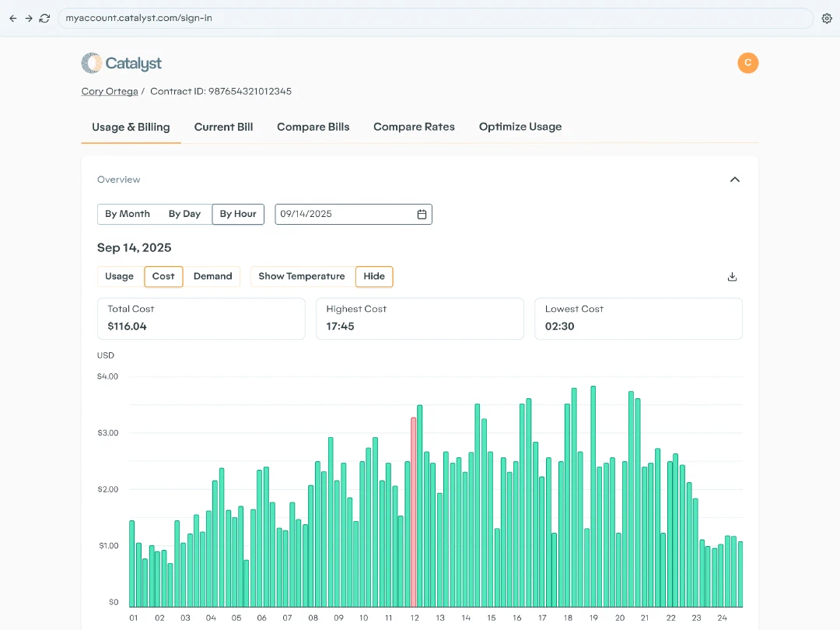This screenshot has height=630, width=840.
Task: Open the calendar date picker icon
Action: (422, 215)
